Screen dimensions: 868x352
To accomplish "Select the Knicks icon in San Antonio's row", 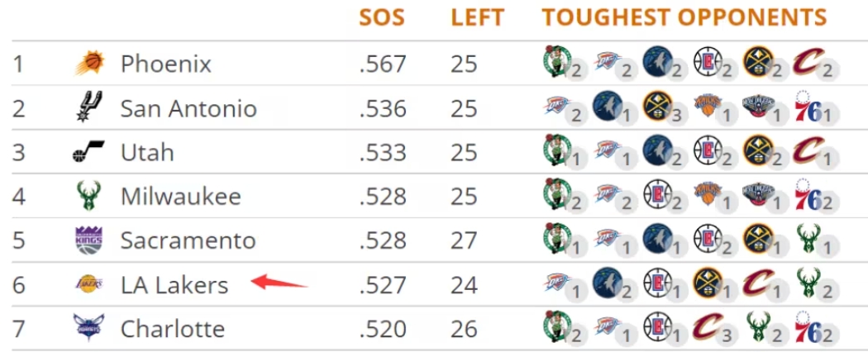I will [707, 106].
